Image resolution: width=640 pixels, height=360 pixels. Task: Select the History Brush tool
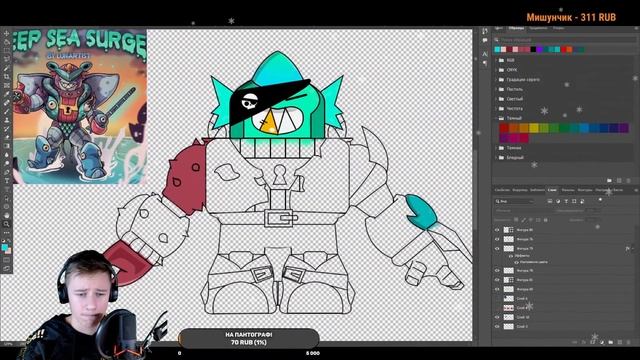(7, 129)
